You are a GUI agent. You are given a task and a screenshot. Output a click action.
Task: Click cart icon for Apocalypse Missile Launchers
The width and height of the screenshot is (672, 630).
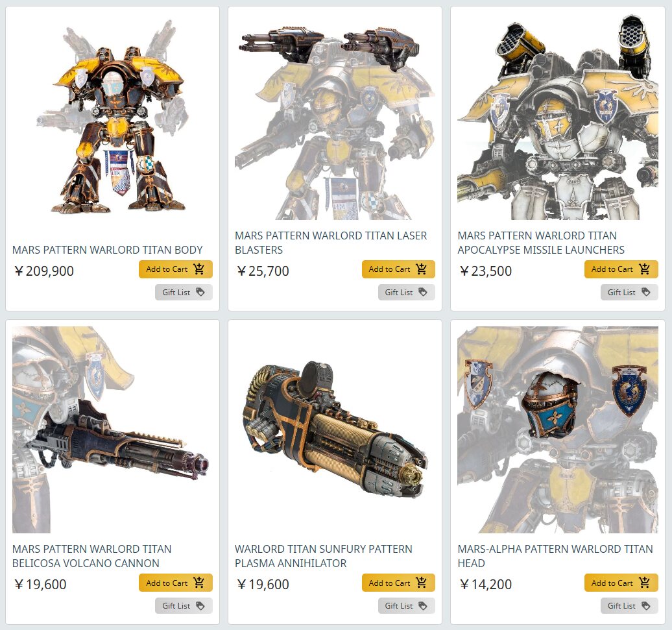tap(644, 269)
